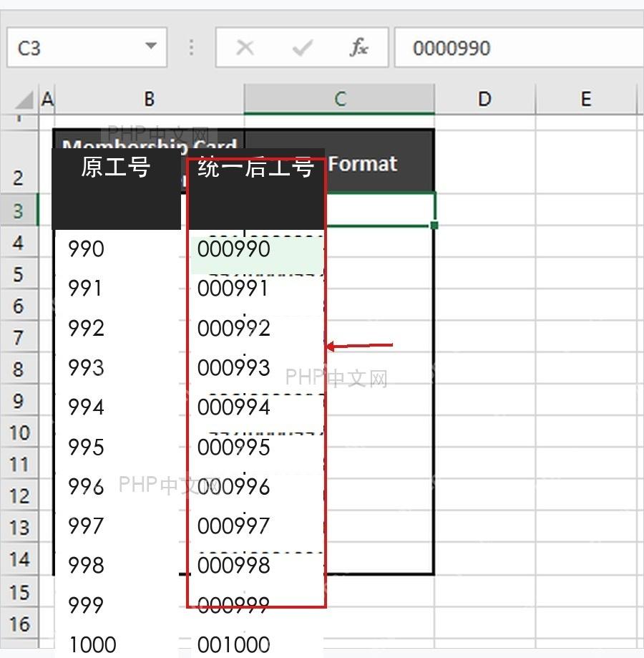644x658 pixels.
Task: Select row 4 header
Action: [19, 242]
